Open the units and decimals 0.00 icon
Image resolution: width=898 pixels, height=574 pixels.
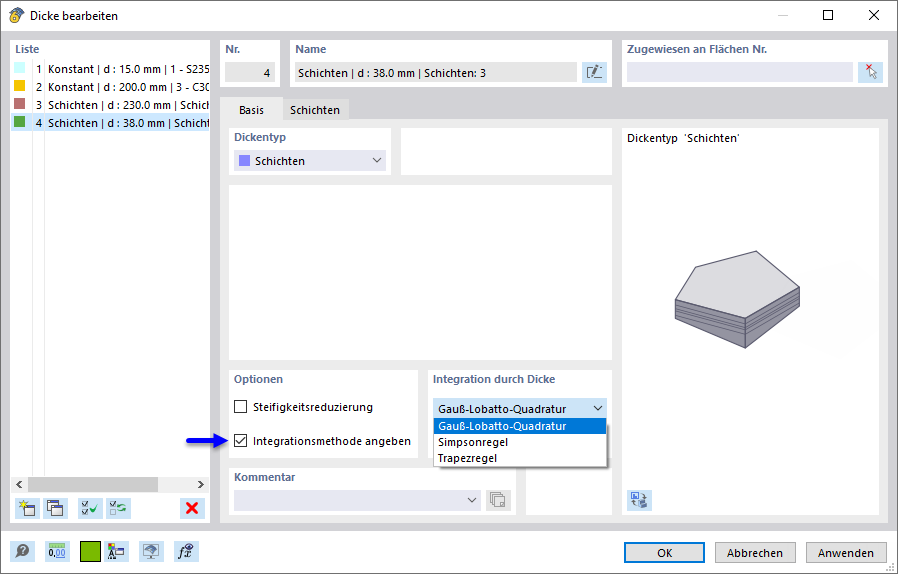(x=57, y=552)
